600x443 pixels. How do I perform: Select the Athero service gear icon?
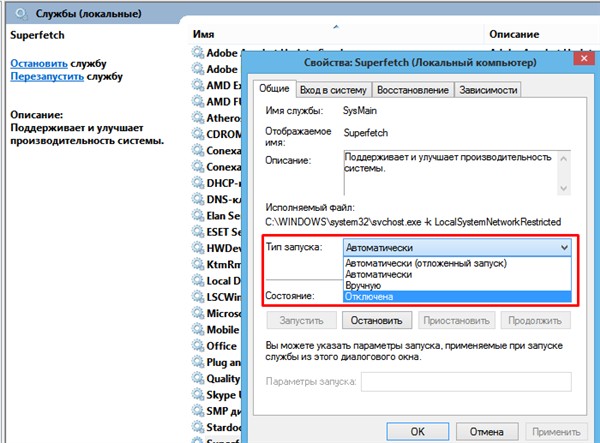[x=198, y=117]
